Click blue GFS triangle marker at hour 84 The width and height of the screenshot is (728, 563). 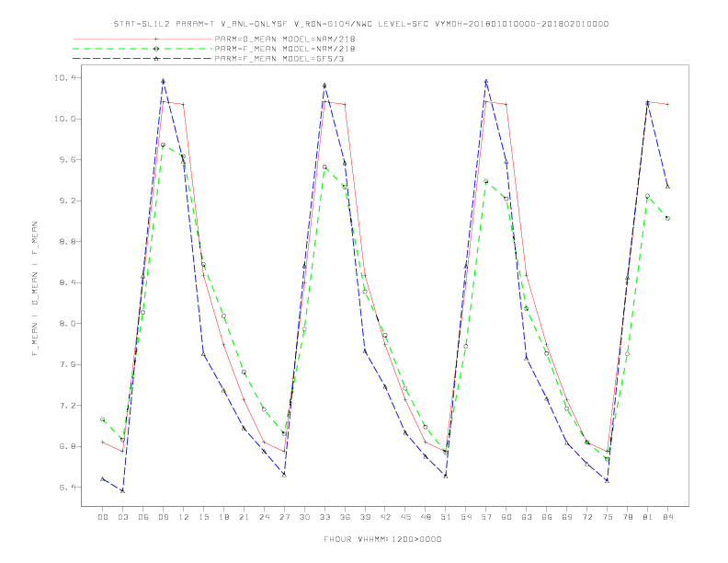coord(667,186)
